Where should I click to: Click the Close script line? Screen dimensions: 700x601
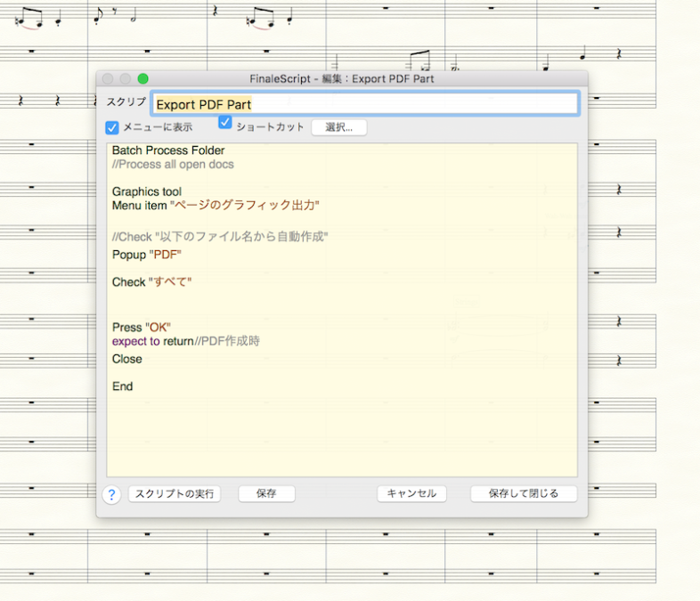pos(127,359)
